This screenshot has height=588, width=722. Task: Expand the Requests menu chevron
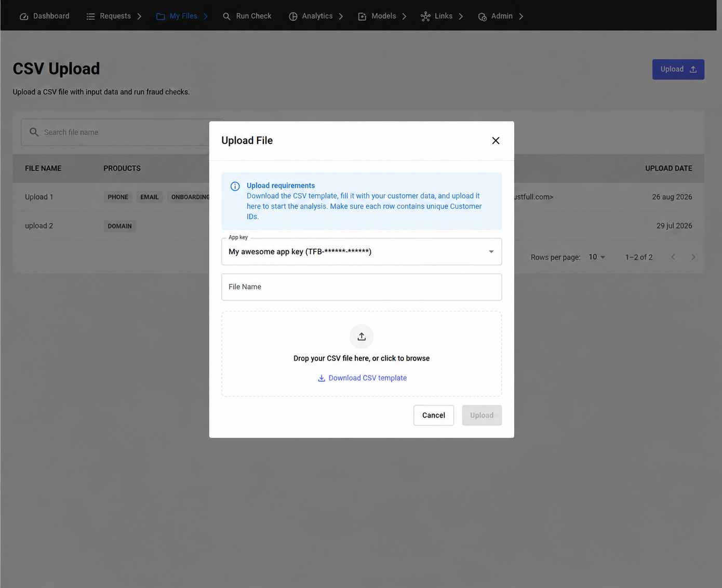coord(139,17)
